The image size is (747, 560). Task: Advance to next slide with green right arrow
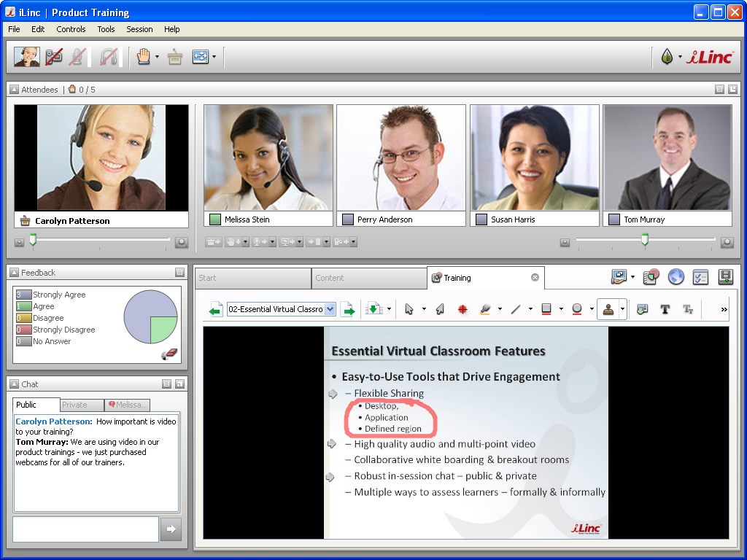coord(348,309)
